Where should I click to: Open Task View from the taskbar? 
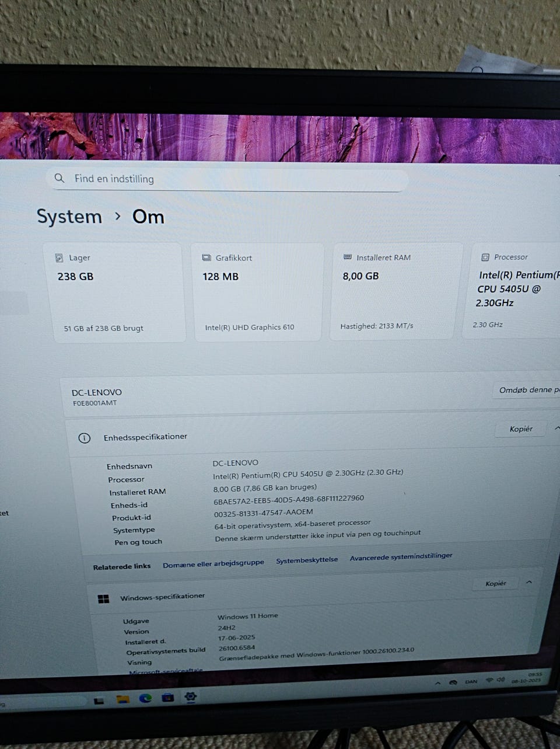tap(99, 701)
